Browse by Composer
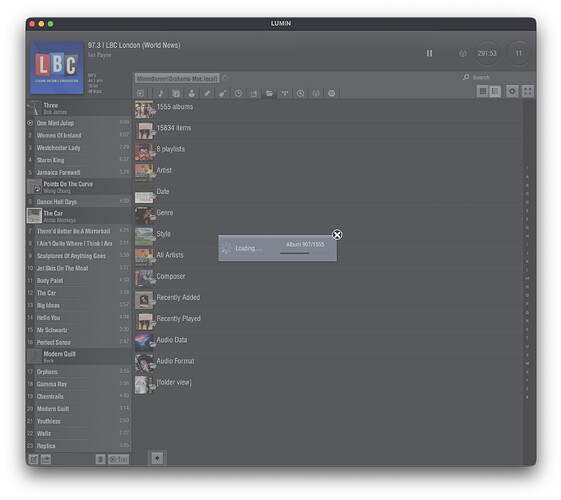Screen dimensions: 561x500 click(x=328, y=279)
